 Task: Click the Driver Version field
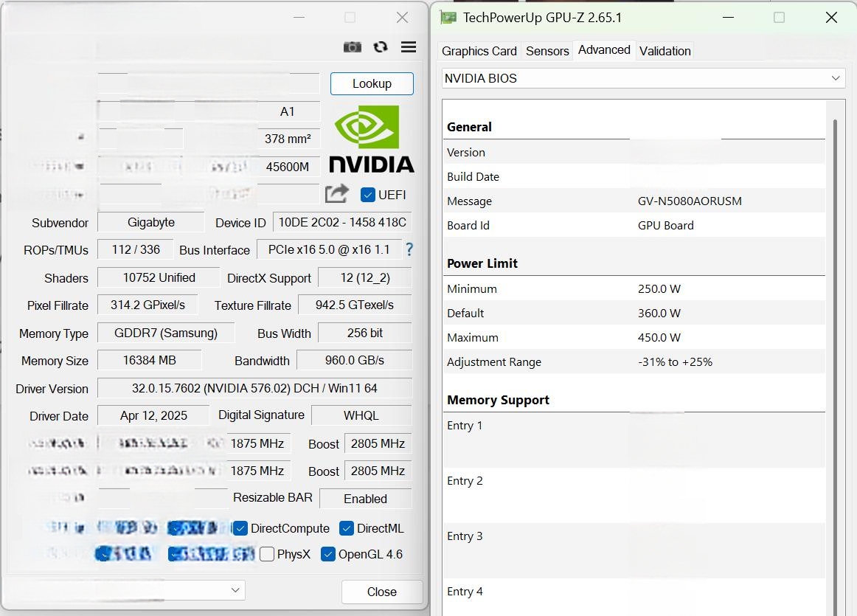coord(254,388)
